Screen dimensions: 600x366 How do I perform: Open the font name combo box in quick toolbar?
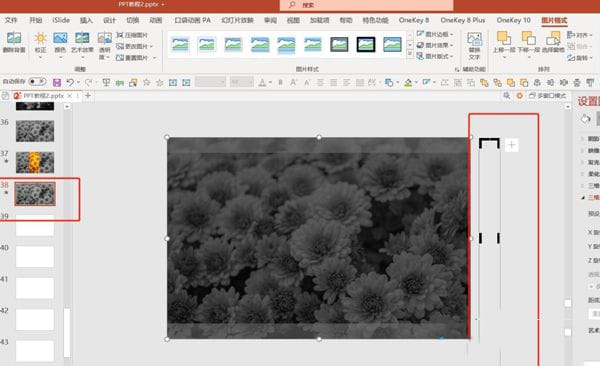point(210,82)
